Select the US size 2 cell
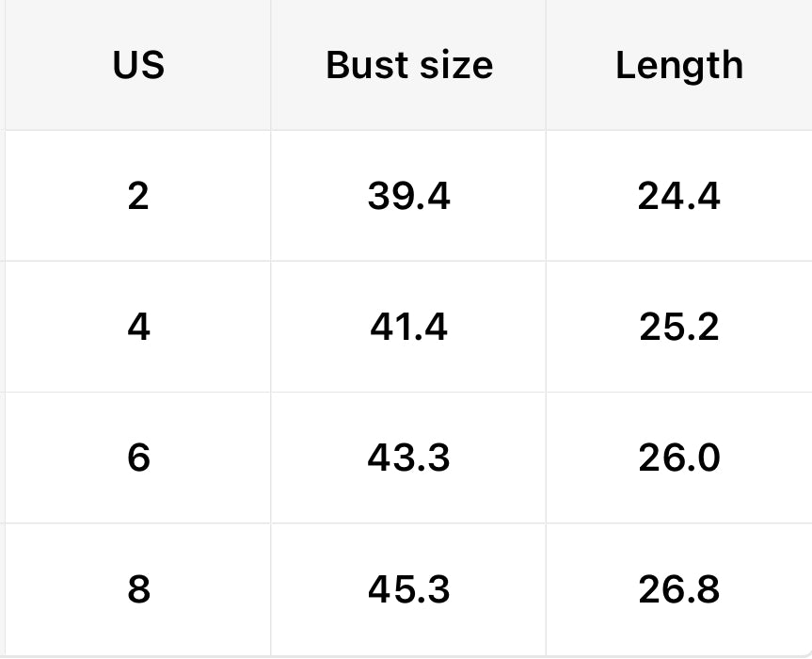The width and height of the screenshot is (812, 659). 138,196
